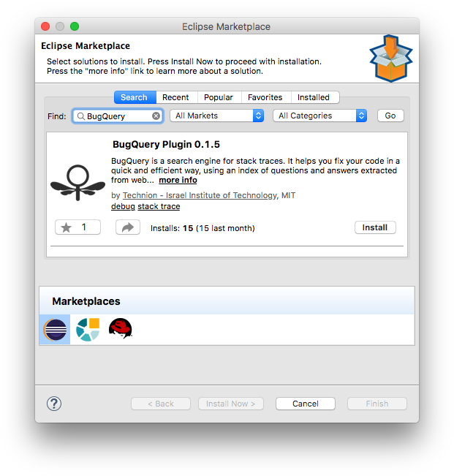This screenshot has width=454, height=476.
Task: Click the Eclipse Marketplace box icon
Action: point(391,58)
